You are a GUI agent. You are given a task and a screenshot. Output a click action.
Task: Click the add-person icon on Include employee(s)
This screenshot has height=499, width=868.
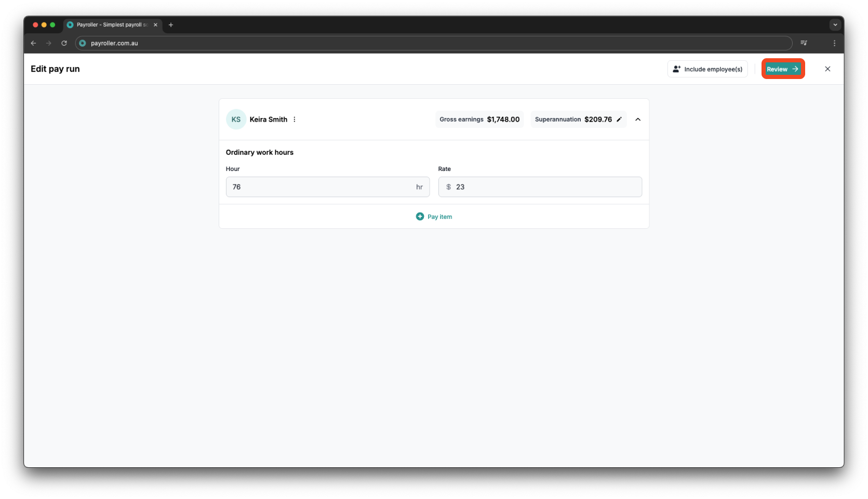click(x=676, y=68)
